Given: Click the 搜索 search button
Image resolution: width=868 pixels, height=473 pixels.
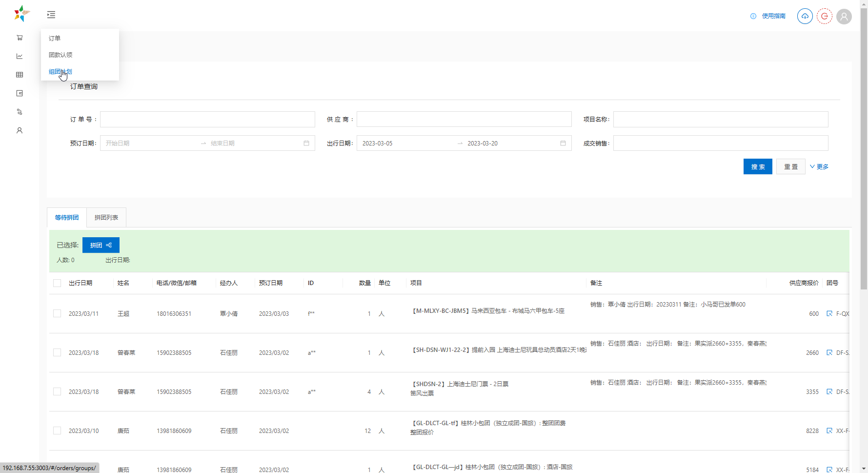Looking at the screenshot, I should [x=757, y=166].
